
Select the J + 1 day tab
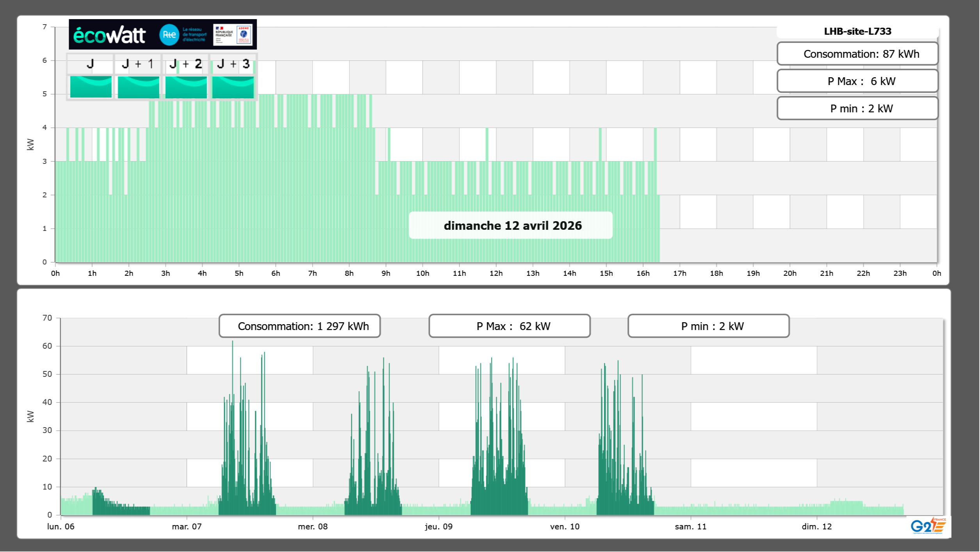138,64
